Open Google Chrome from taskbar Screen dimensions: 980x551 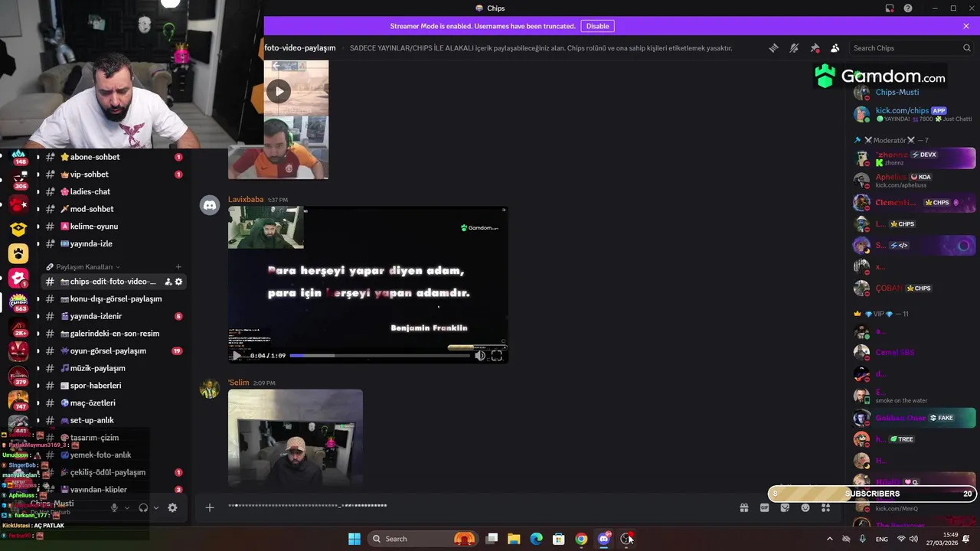point(581,539)
